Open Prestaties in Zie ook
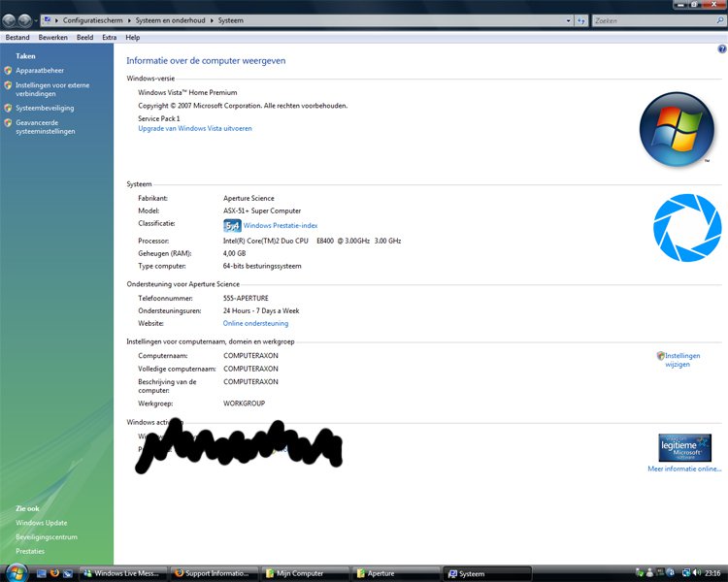 click(30, 551)
